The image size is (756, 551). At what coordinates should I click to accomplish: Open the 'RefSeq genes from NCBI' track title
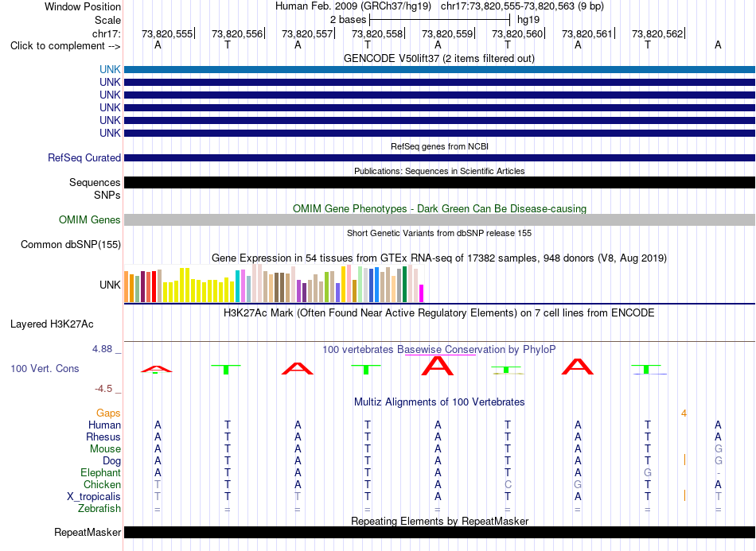point(439,146)
